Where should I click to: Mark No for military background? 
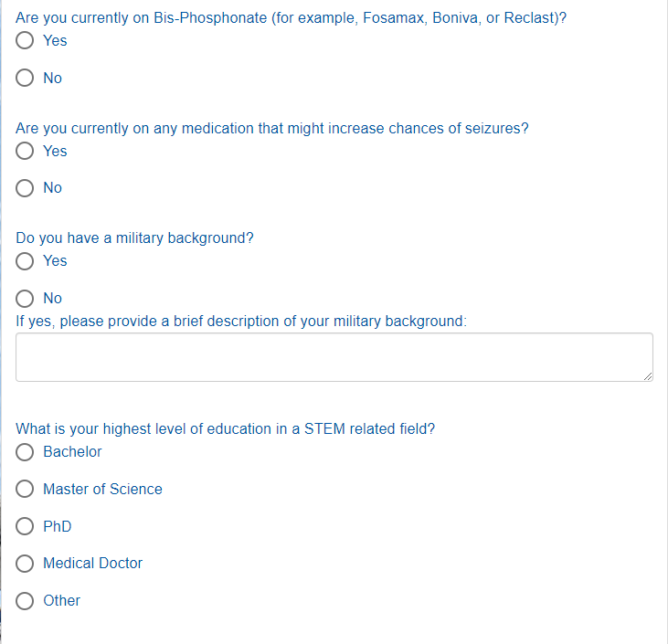26,299
